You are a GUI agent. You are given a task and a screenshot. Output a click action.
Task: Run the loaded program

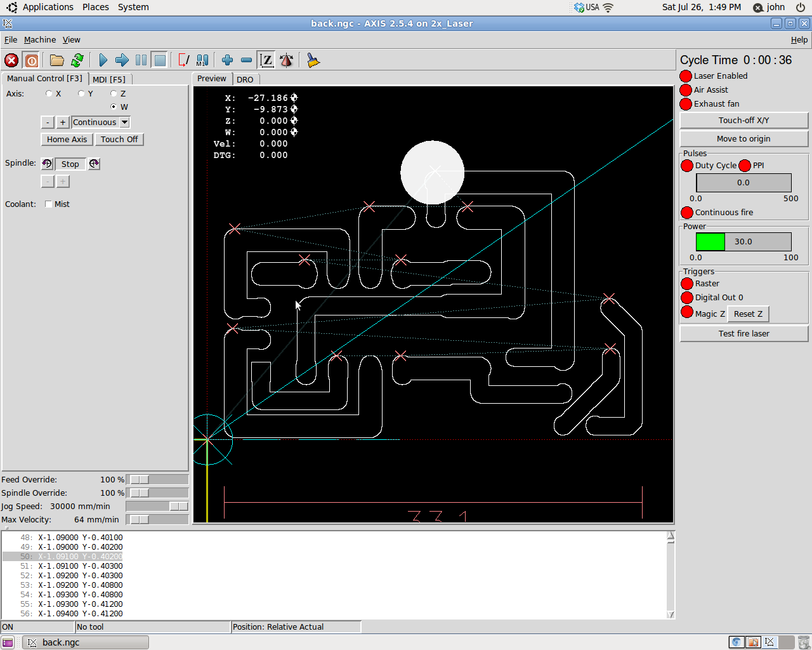(x=103, y=60)
